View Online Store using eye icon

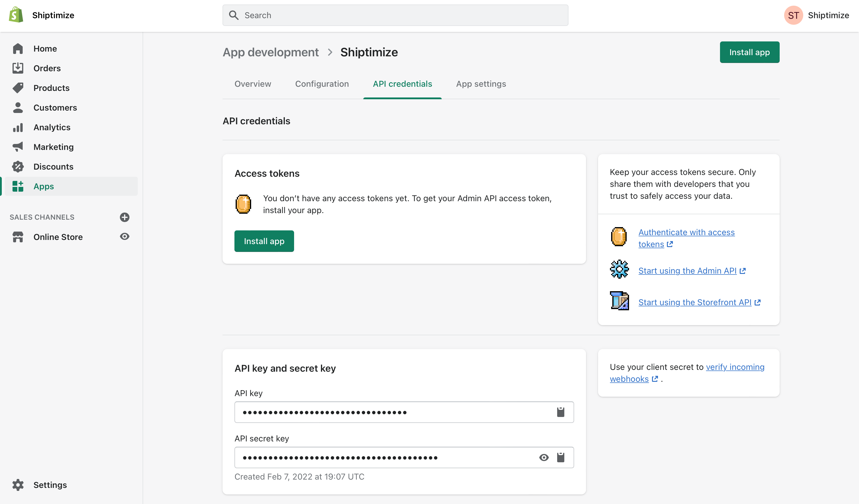click(125, 237)
